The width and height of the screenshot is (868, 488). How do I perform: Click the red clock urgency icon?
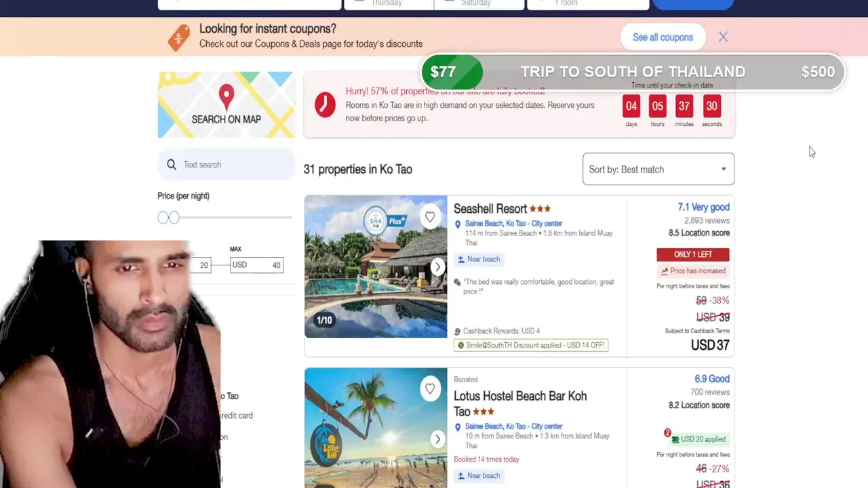coord(325,105)
